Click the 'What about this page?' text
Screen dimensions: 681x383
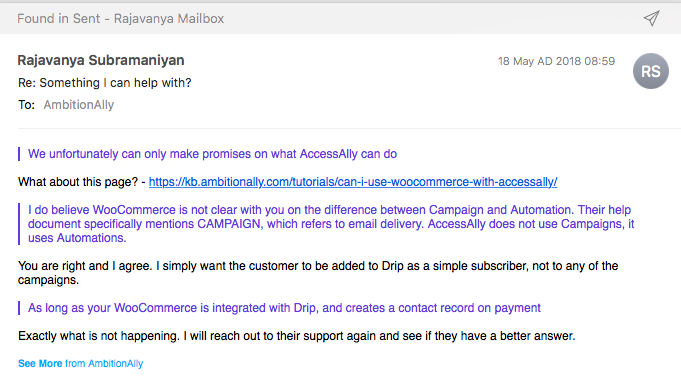[78, 182]
